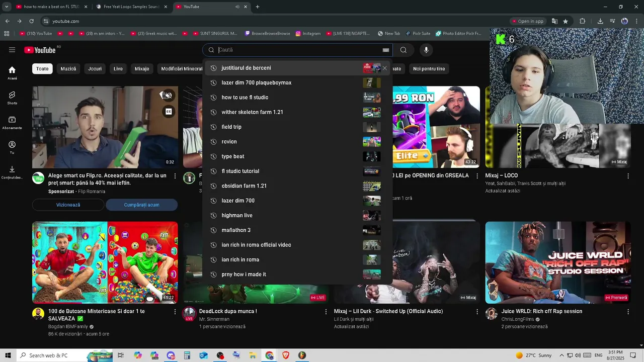Choose the 'how to use fl studio' suggestion
This screenshot has height=362, width=644.
point(297,98)
